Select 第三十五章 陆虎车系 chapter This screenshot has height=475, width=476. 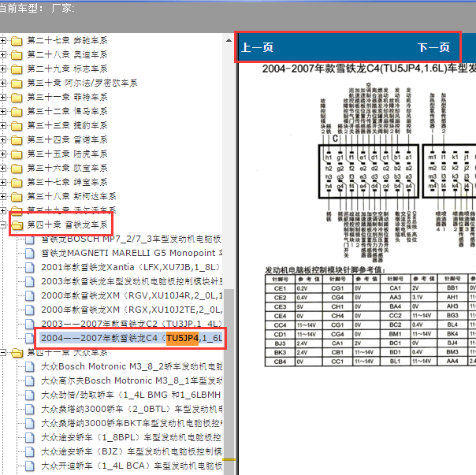point(68,154)
